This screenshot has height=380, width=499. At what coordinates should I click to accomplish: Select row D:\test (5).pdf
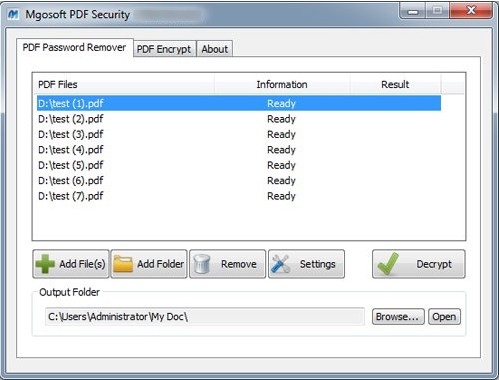239,165
